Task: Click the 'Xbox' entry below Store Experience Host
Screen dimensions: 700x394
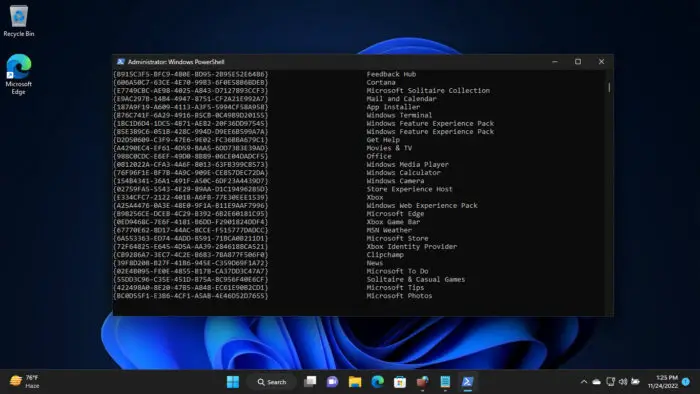Action: (x=375, y=197)
